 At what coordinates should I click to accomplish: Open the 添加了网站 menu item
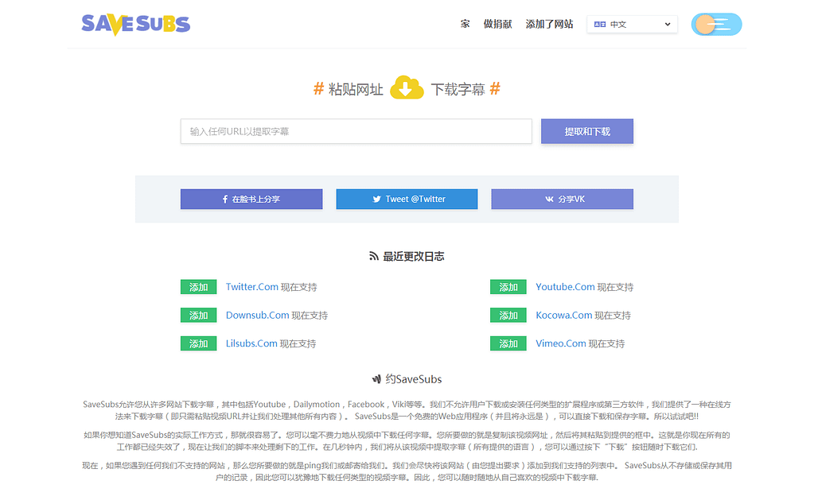point(549,24)
